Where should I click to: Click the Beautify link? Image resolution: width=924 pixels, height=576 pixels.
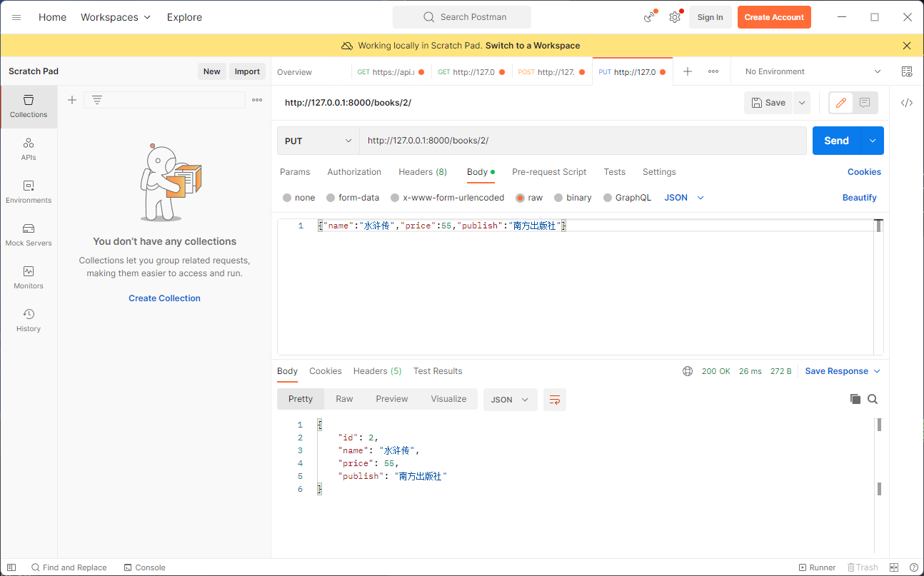coord(860,198)
